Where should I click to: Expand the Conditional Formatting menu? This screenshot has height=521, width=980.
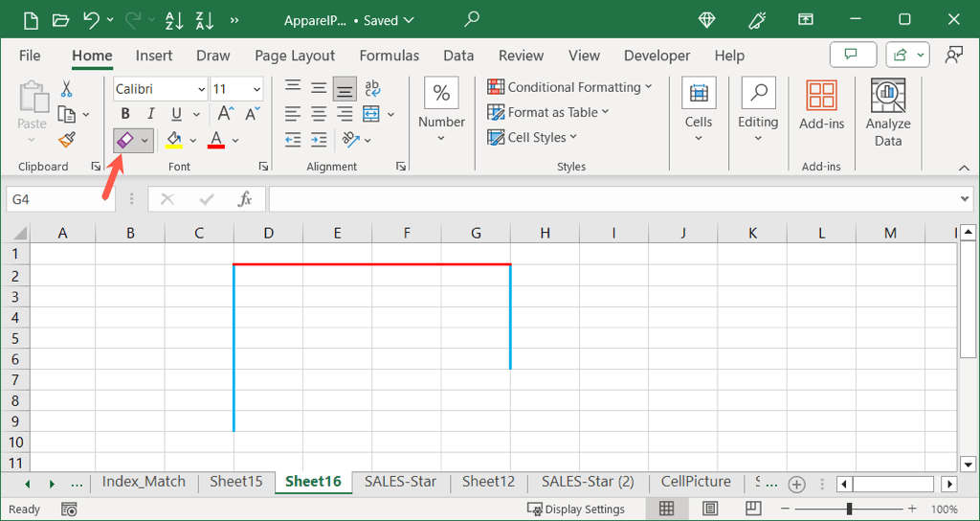pyautogui.click(x=569, y=87)
